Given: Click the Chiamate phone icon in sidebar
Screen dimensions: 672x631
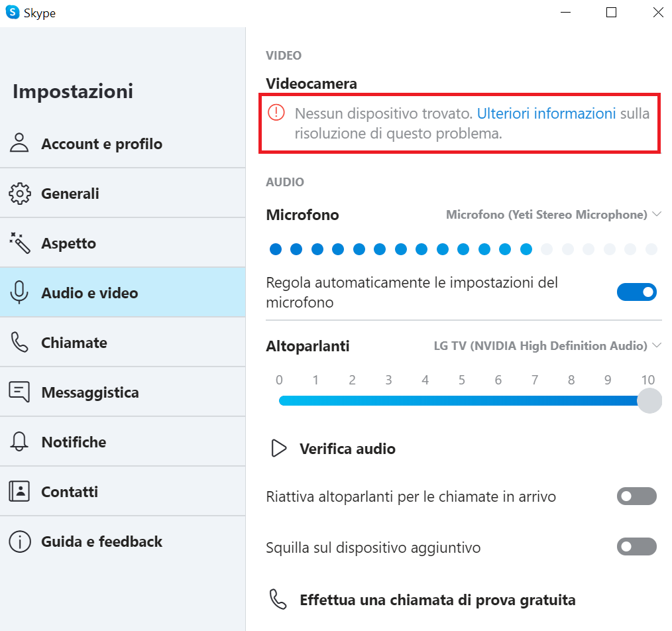Looking at the screenshot, I should pos(20,343).
